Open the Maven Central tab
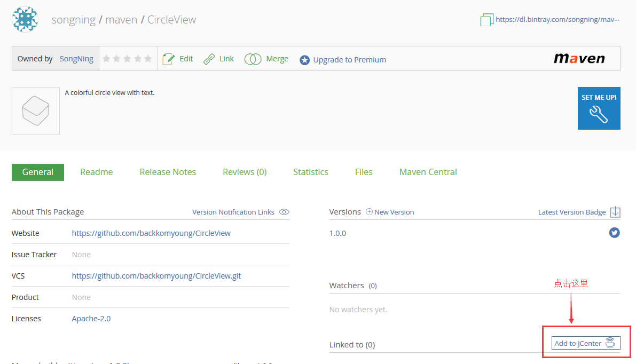This screenshot has height=364, width=636. click(x=428, y=172)
